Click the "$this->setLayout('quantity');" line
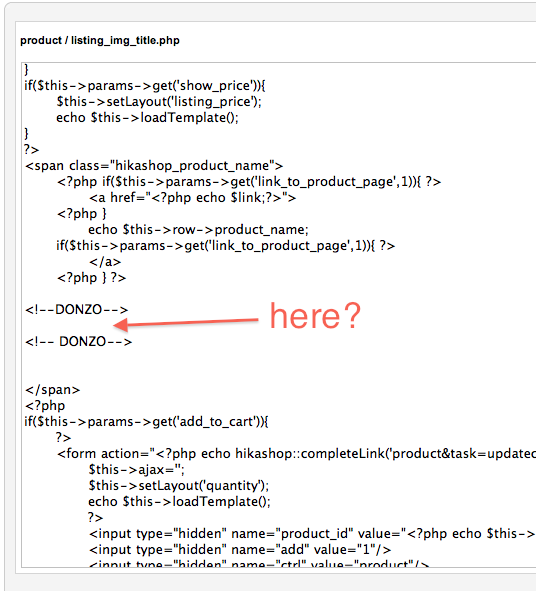Screen dimensions: 536x591 pos(179,485)
